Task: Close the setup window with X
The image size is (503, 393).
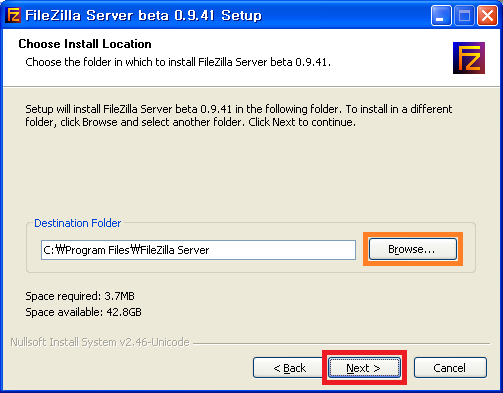Action: pos(487,15)
